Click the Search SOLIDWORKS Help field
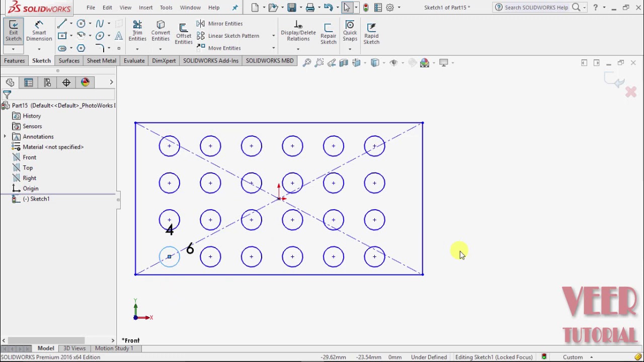The height and width of the screenshot is (362, 644). click(536, 8)
